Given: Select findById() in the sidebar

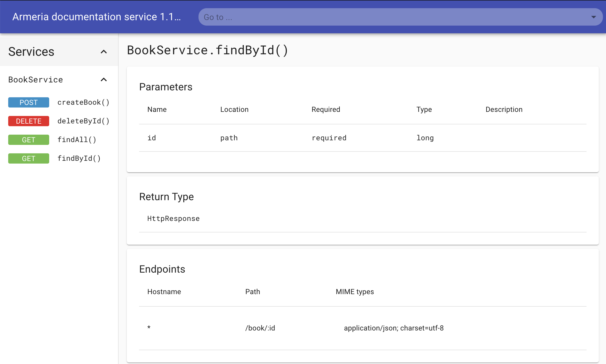Looking at the screenshot, I should 79,158.
